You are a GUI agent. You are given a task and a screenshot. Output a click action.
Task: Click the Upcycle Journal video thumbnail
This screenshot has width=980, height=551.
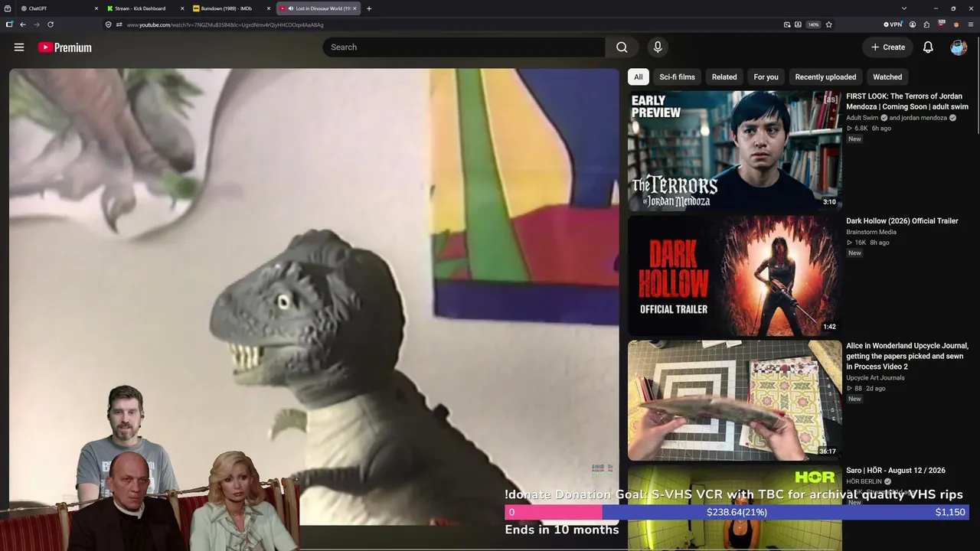[735, 400]
